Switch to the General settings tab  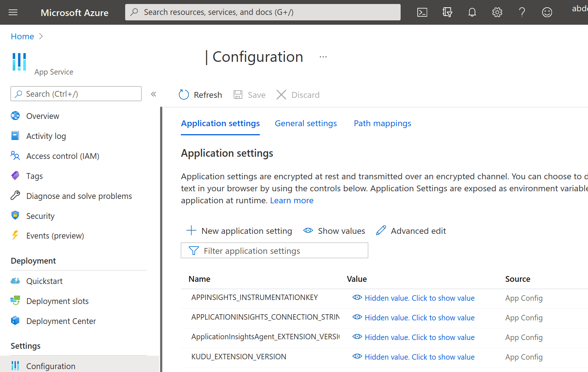306,123
